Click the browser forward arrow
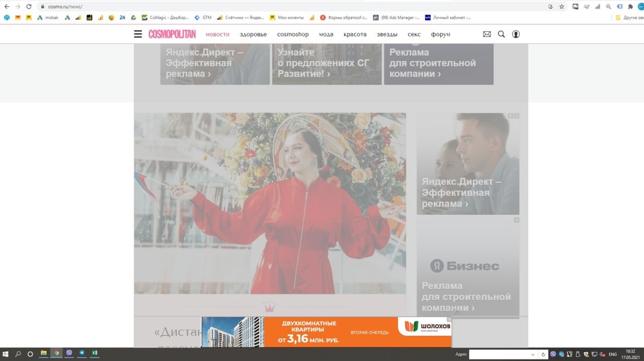This screenshot has height=361, width=644. [x=18, y=6]
